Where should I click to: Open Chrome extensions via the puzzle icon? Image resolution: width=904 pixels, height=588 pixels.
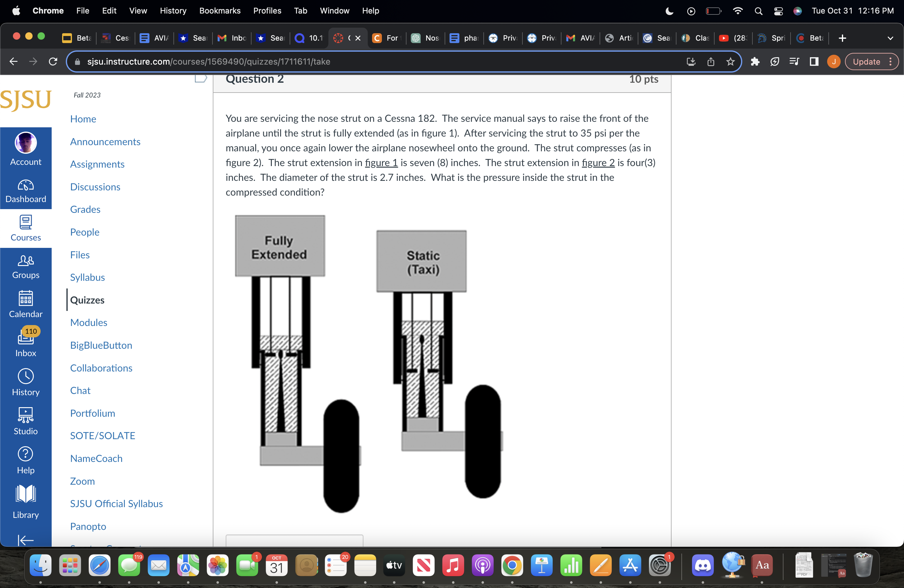755,62
